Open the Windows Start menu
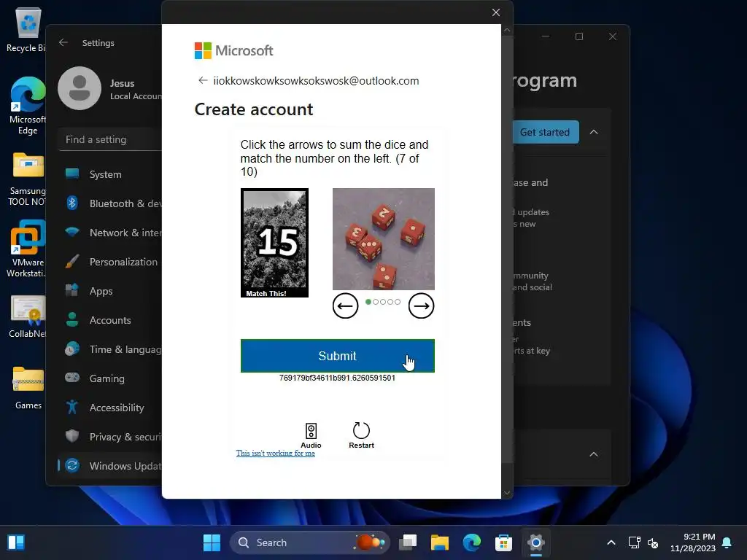The image size is (747, 560). [x=212, y=542]
